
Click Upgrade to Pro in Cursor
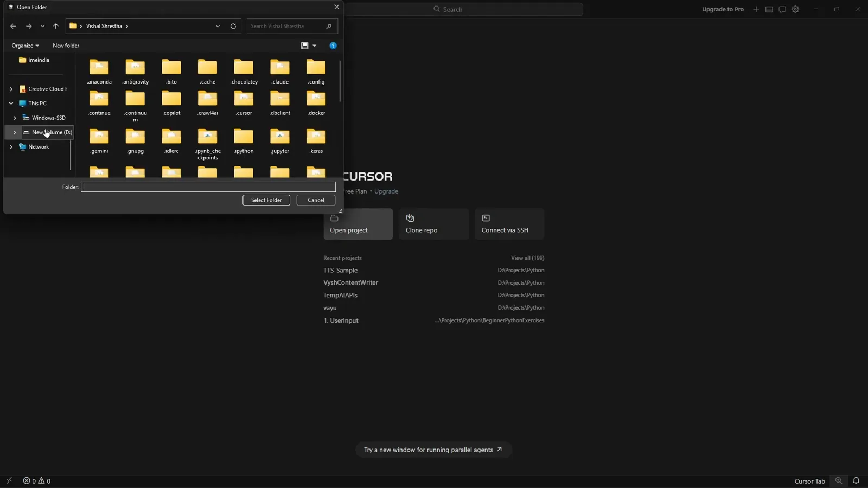[x=723, y=9]
